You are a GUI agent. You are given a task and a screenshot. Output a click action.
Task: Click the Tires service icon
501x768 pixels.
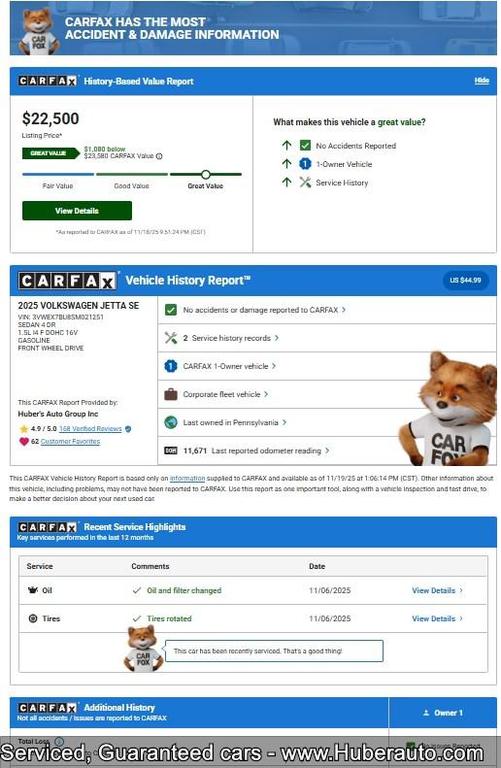click(33, 619)
